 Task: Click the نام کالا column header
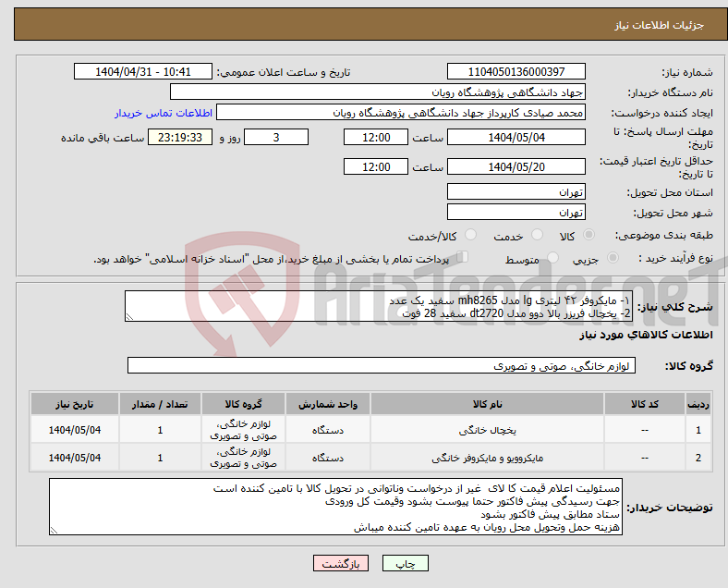[487, 404]
